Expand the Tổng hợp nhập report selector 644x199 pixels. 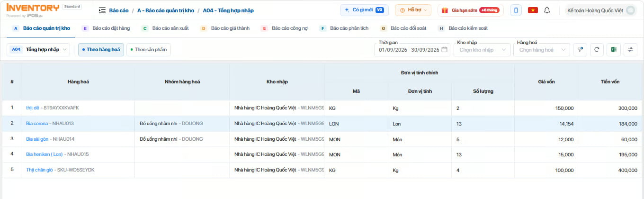point(38,49)
